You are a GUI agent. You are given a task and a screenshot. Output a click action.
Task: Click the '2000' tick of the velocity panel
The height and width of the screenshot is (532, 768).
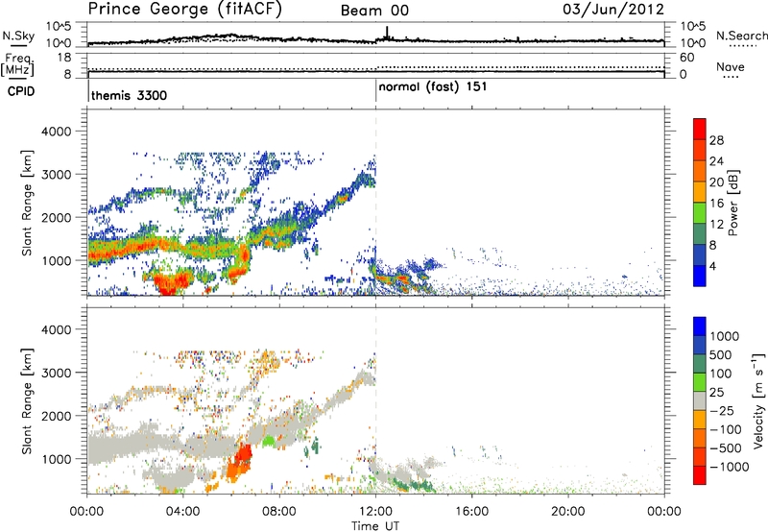click(57, 416)
